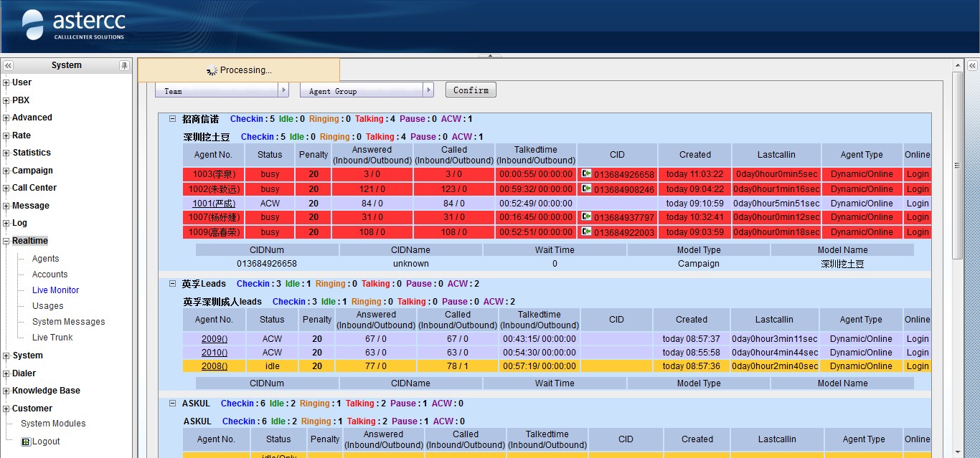Open Live Trunk under Realtime

point(52,338)
